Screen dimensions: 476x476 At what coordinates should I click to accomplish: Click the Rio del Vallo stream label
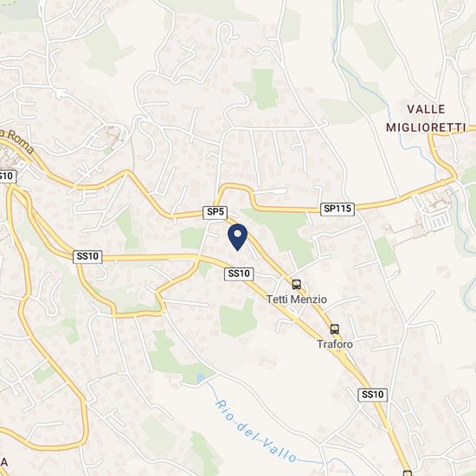tap(255, 431)
